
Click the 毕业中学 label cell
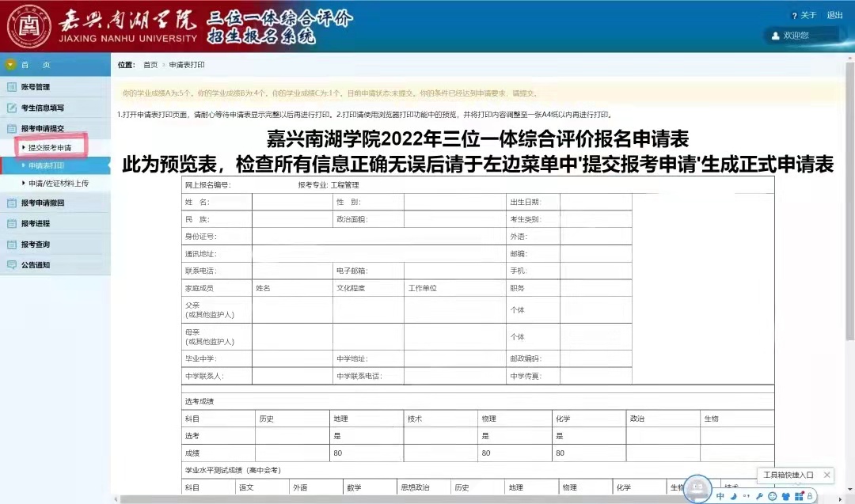216,358
